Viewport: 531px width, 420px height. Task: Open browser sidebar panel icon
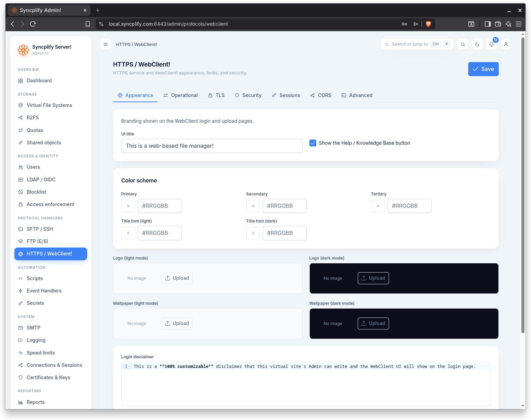(487, 24)
